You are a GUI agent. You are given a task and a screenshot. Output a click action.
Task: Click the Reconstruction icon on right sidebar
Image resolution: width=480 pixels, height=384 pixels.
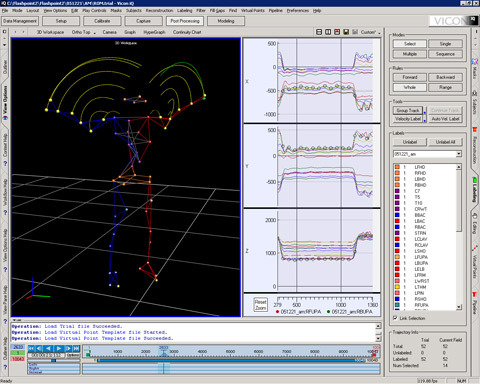coord(475,129)
